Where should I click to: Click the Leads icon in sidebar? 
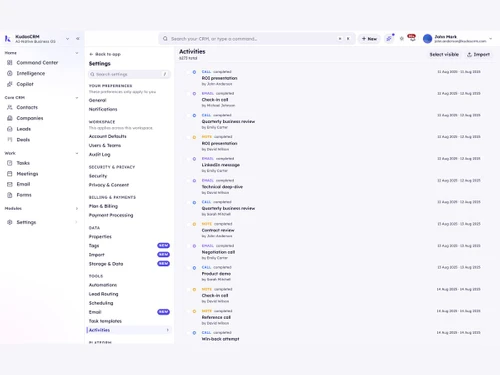point(10,129)
